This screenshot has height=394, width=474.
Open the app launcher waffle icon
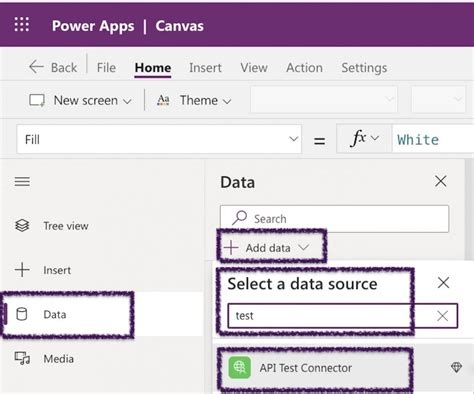tap(22, 25)
